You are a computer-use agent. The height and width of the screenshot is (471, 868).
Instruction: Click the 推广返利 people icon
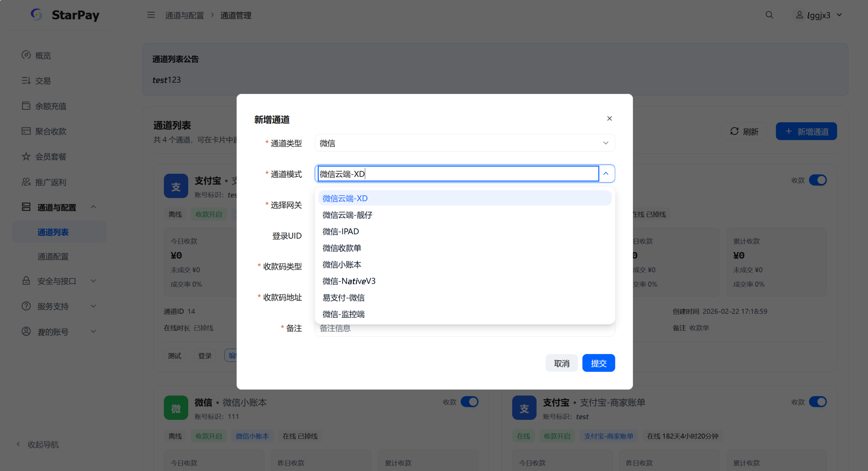pos(26,182)
